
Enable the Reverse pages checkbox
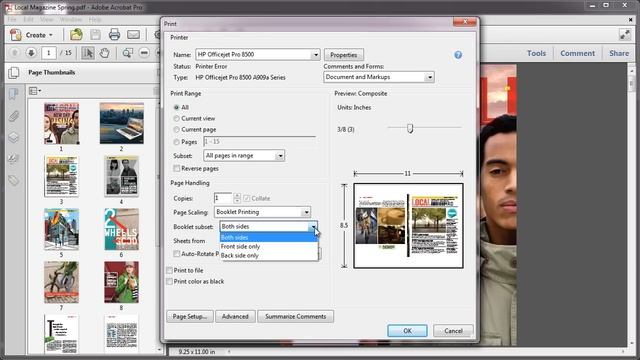tap(176, 168)
